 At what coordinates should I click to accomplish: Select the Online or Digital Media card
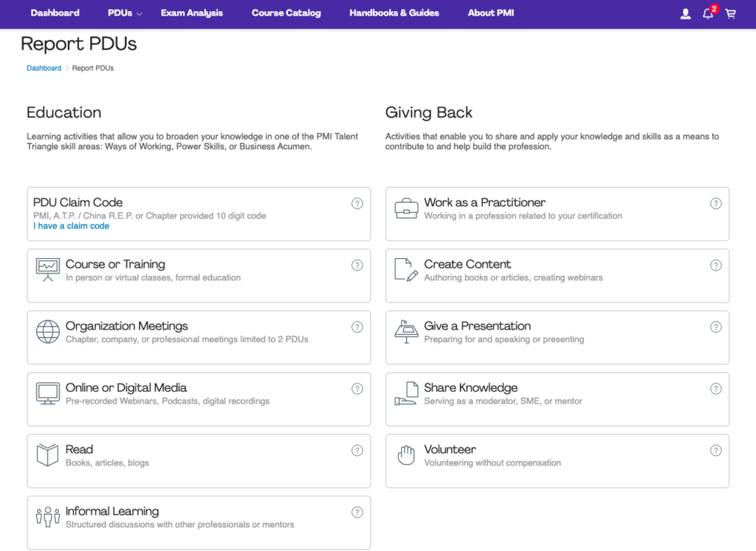[199, 398]
